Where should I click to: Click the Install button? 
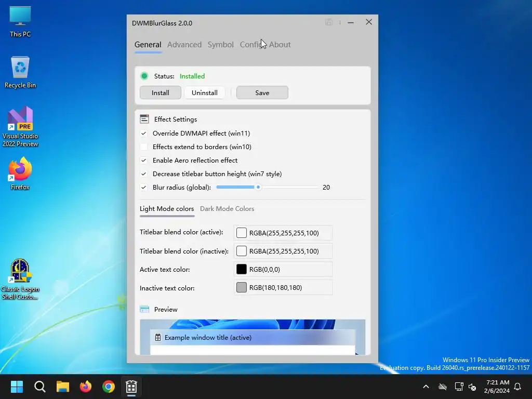(160, 92)
